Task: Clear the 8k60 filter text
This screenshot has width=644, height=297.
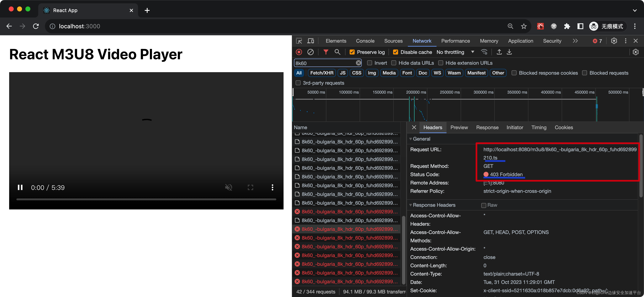Action: tap(358, 63)
